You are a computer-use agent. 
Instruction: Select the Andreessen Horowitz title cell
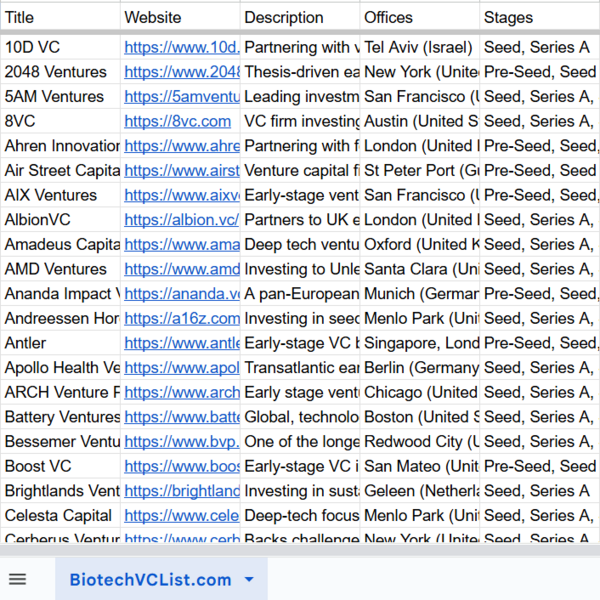[60, 318]
